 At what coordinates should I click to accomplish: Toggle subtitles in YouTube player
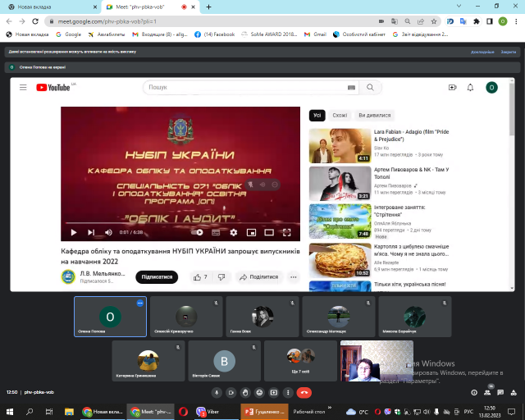click(216, 232)
